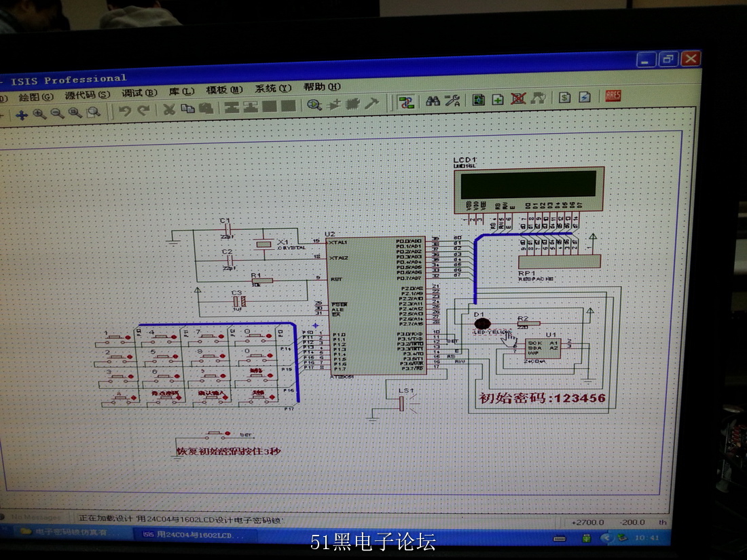
Task: Click the packaging tool icon
Action: (x=352, y=104)
